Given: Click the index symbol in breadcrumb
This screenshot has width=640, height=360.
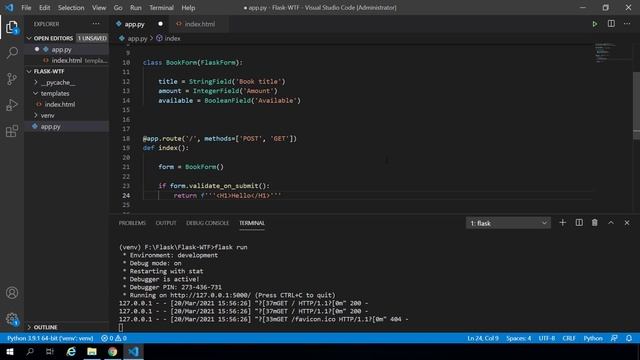Looking at the screenshot, I should (x=168, y=38).
